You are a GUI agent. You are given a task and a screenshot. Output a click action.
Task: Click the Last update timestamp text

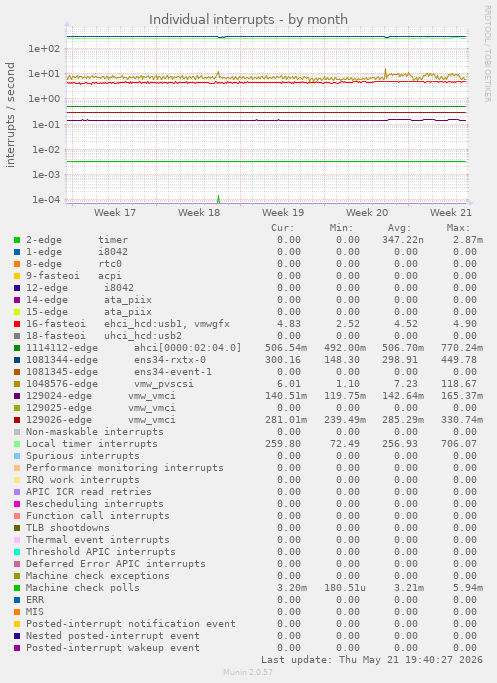point(372,659)
